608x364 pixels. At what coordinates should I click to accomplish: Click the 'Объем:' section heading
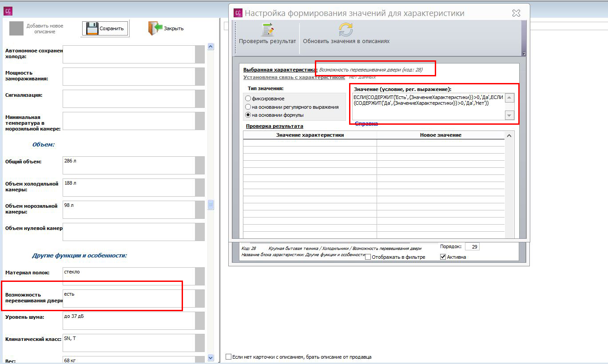(x=43, y=145)
